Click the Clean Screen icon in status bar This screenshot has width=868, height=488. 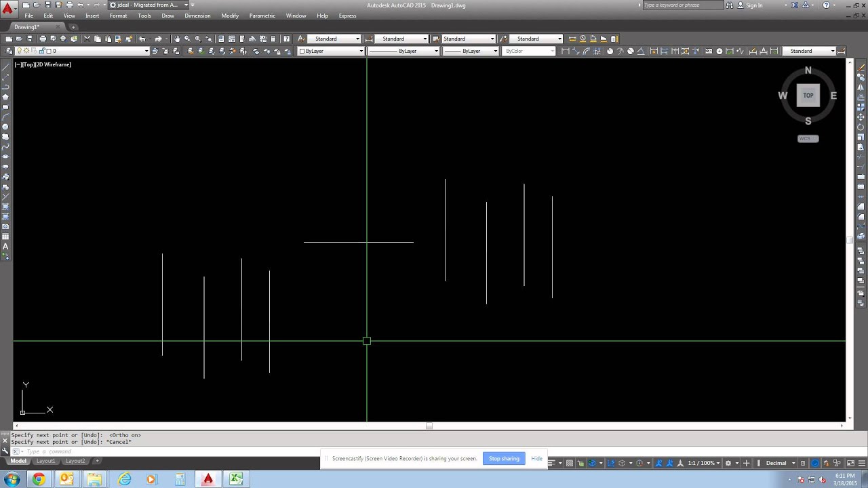point(850,463)
